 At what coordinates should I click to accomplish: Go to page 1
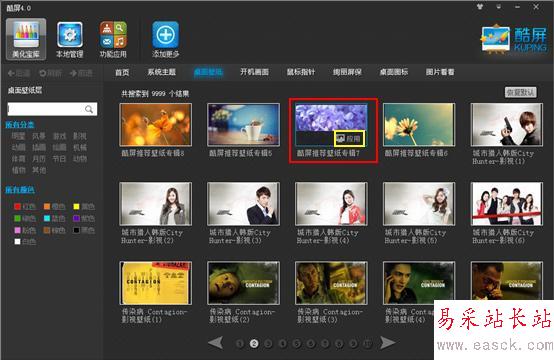(240, 343)
